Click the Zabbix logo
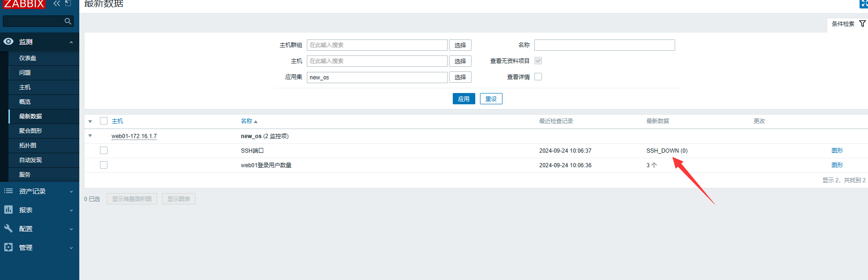Viewport: 868px width, 280px height. pyautogui.click(x=24, y=4)
